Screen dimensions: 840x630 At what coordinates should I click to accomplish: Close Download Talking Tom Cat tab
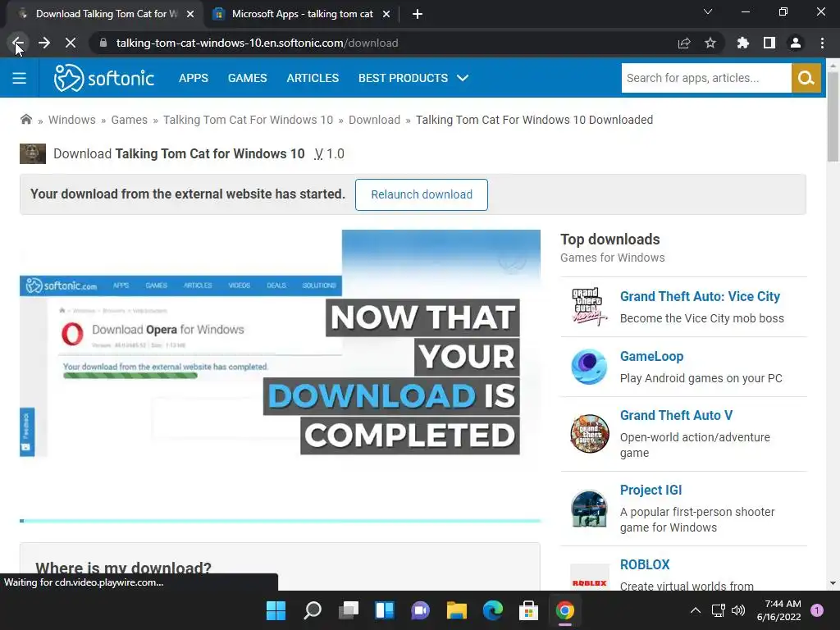coord(190,15)
